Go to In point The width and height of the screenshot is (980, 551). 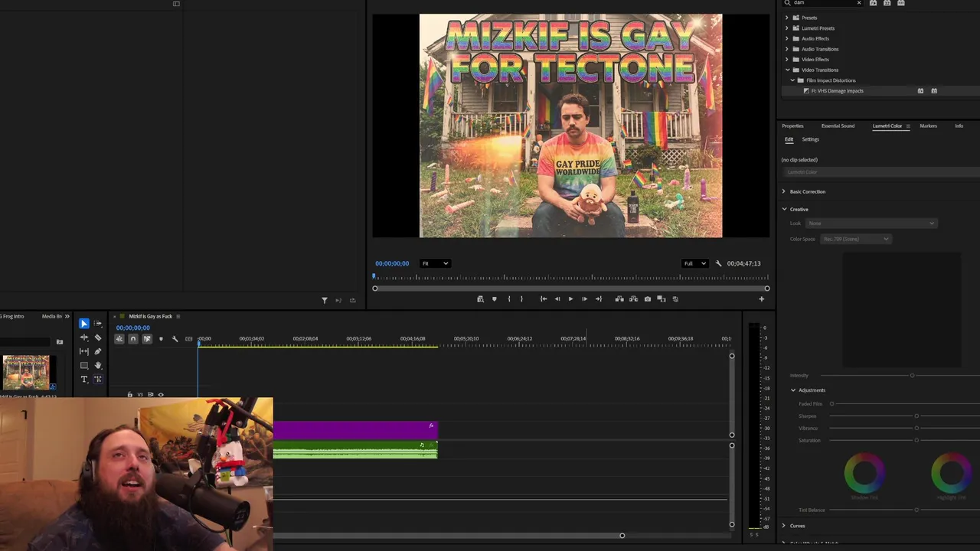543,299
